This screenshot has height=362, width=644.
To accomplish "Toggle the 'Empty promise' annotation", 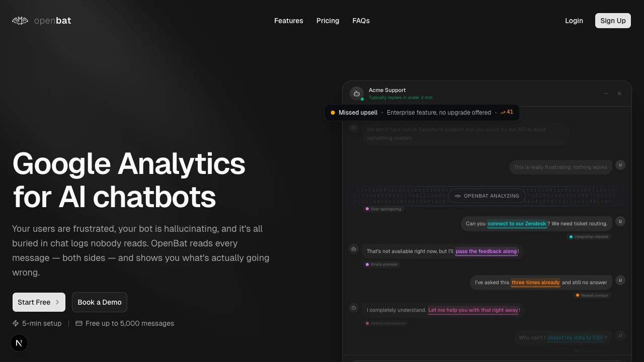I will click(382, 264).
